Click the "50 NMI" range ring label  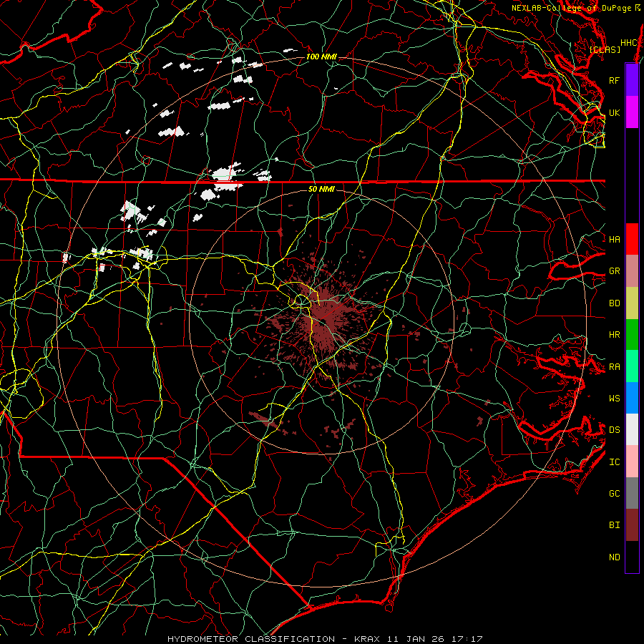click(x=321, y=189)
